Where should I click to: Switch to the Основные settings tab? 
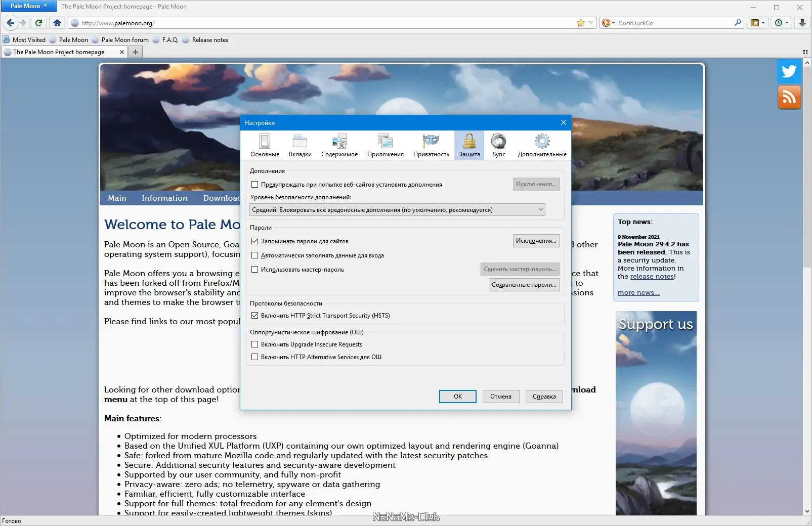click(265, 145)
